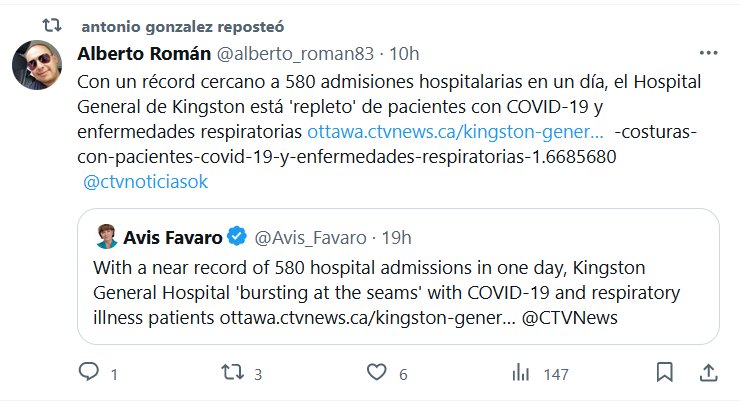
Task: Bookmark this tweet
Action: [664, 373]
